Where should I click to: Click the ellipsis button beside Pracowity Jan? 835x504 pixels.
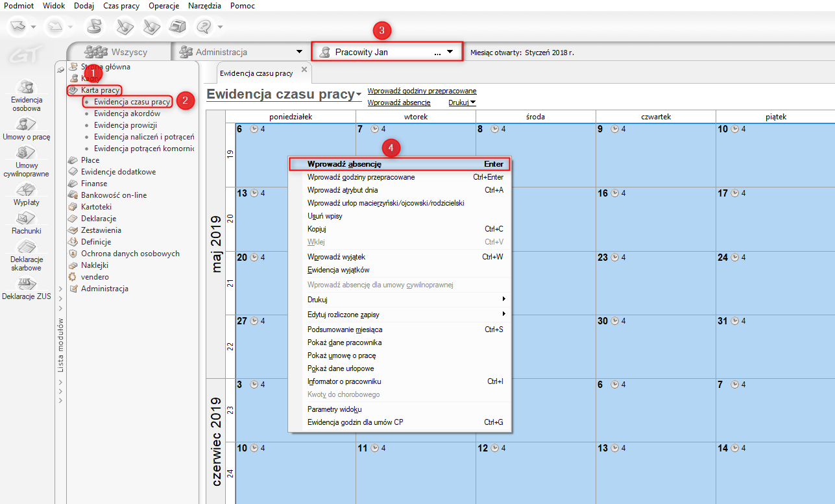coord(437,52)
